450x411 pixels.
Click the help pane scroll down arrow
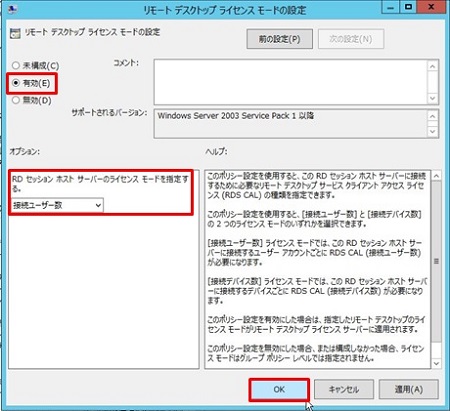point(436,363)
